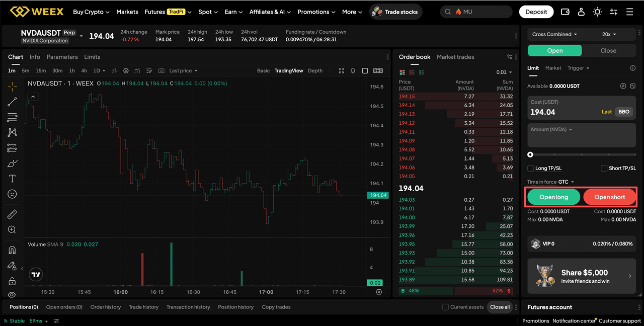Viewport: 644px width, 326px height.
Task: Click the WEEX logo
Action: [x=36, y=12]
